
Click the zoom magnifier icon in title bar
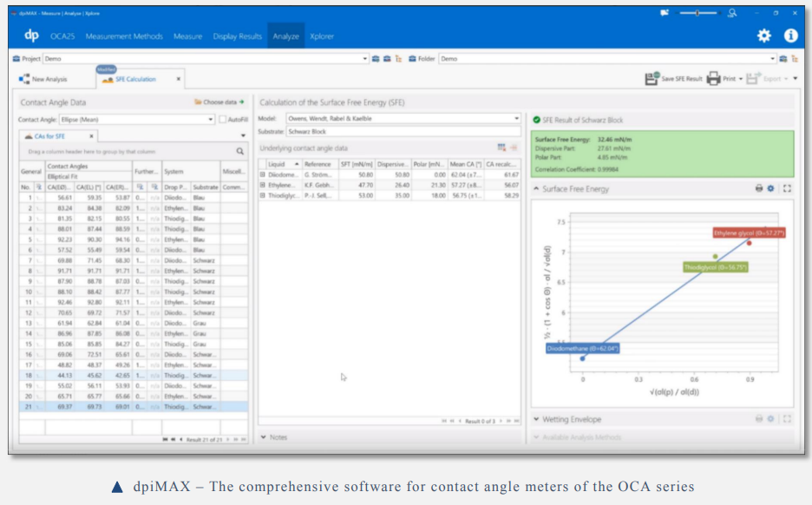(731, 13)
